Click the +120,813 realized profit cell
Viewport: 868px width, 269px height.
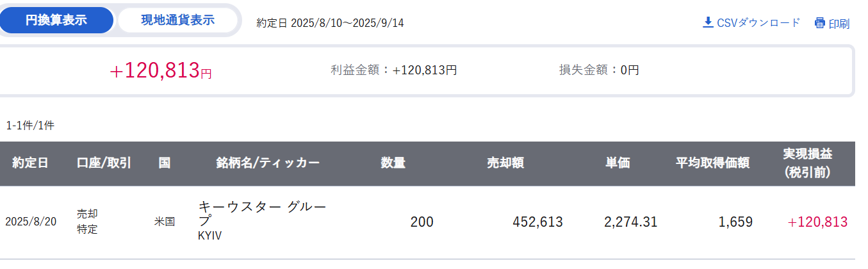[817, 222]
